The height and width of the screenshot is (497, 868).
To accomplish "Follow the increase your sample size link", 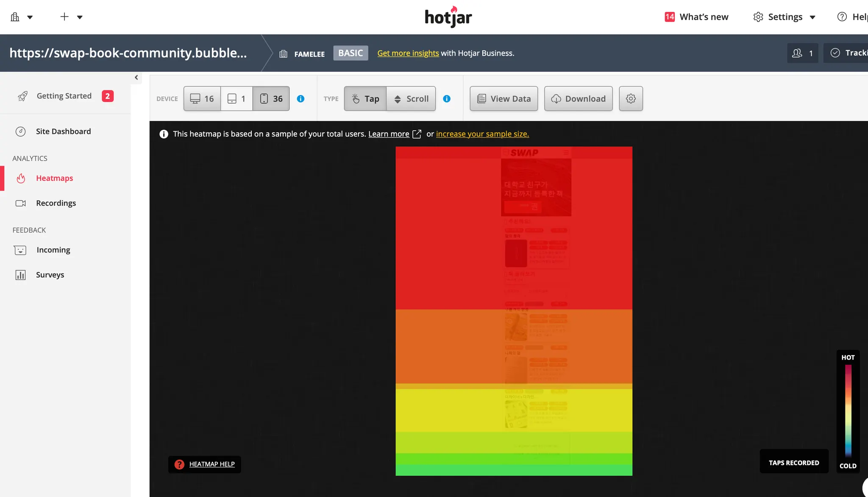I will click(482, 134).
